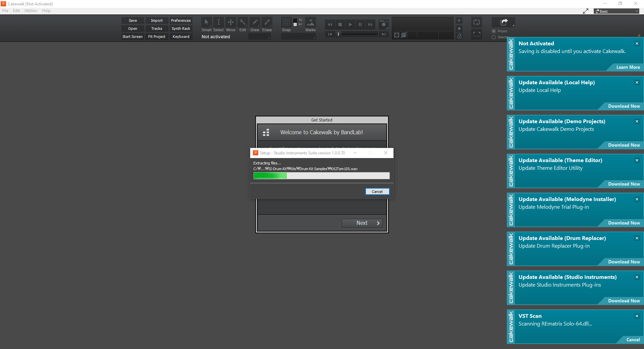Select the Draw pencil tool
The height and width of the screenshot is (349, 644).
(255, 22)
